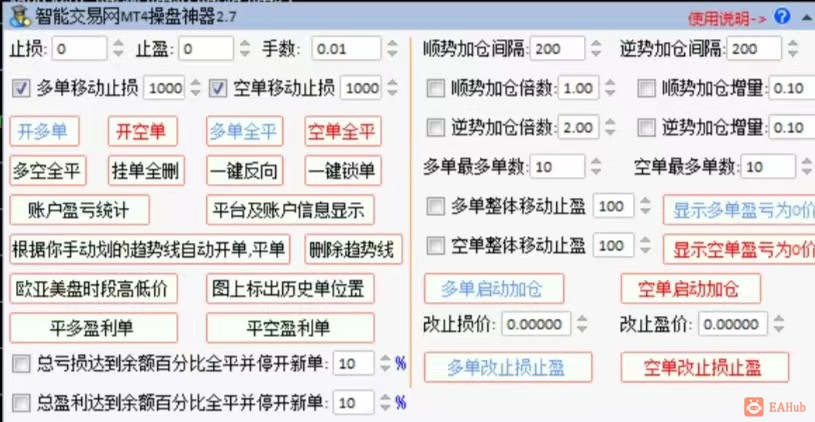This screenshot has height=422, width=815.
Task: Click the 删除趋势线 button
Action: coord(353,249)
